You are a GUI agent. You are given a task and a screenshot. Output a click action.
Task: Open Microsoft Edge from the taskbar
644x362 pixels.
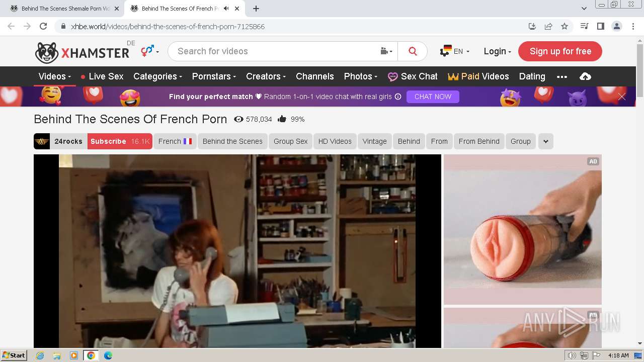108,355
